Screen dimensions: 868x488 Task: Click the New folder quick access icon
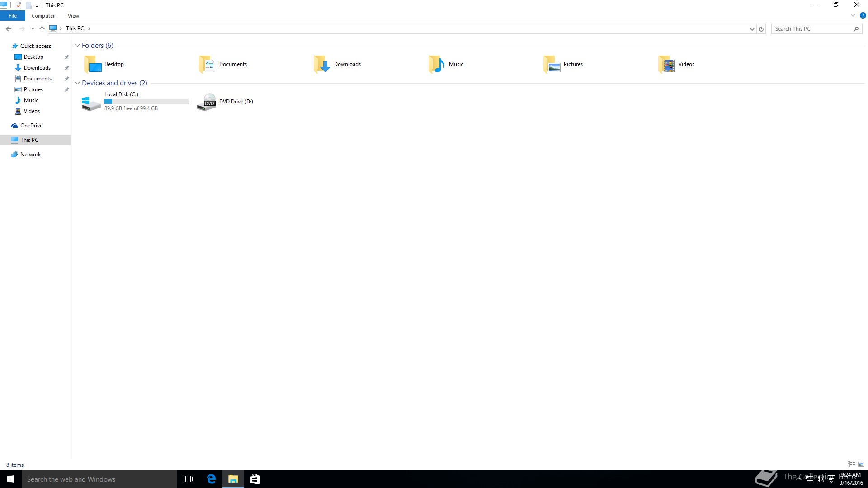[x=28, y=5]
